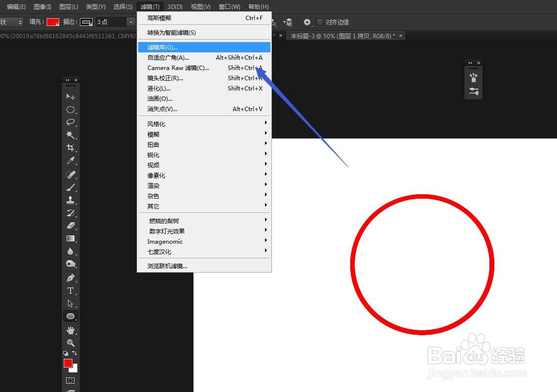The width and height of the screenshot is (557, 392).
Task: Select the Clone Stamp tool
Action: (x=71, y=199)
